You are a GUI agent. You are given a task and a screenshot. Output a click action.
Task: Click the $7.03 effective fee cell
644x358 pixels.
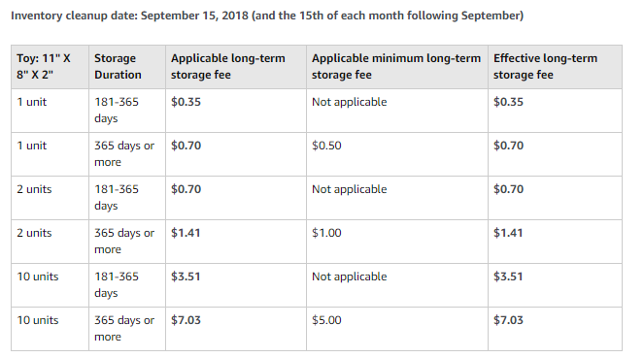(x=555, y=329)
